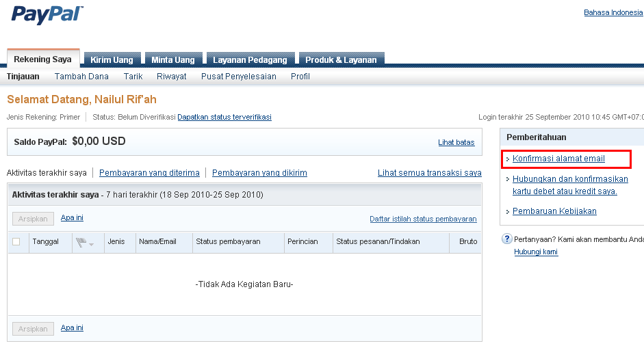Open the Lihat batas link

pyautogui.click(x=456, y=142)
